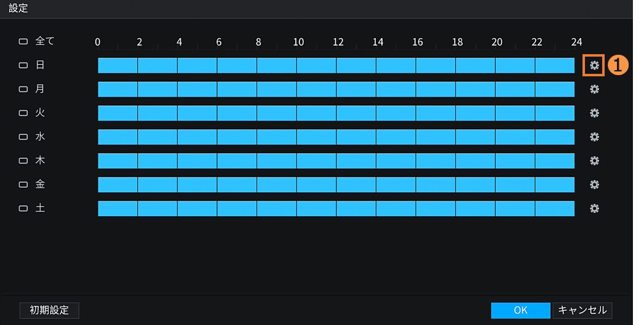Open the gear settings for 月 (Monday)
Screen dimensions: 644x325
click(x=594, y=89)
